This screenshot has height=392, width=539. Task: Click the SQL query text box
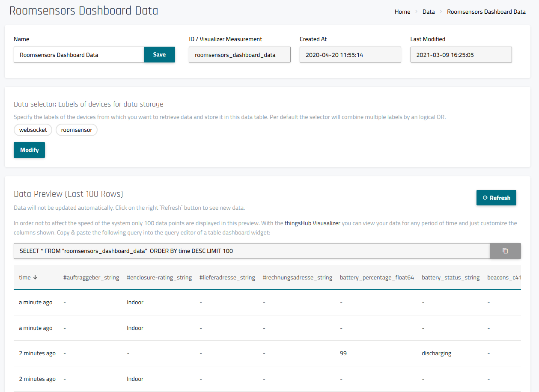tap(251, 251)
